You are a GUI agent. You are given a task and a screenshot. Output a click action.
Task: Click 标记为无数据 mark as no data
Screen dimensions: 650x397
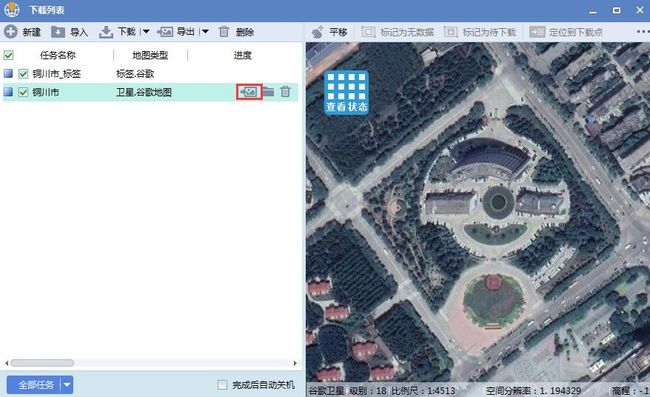pos(398,32)
